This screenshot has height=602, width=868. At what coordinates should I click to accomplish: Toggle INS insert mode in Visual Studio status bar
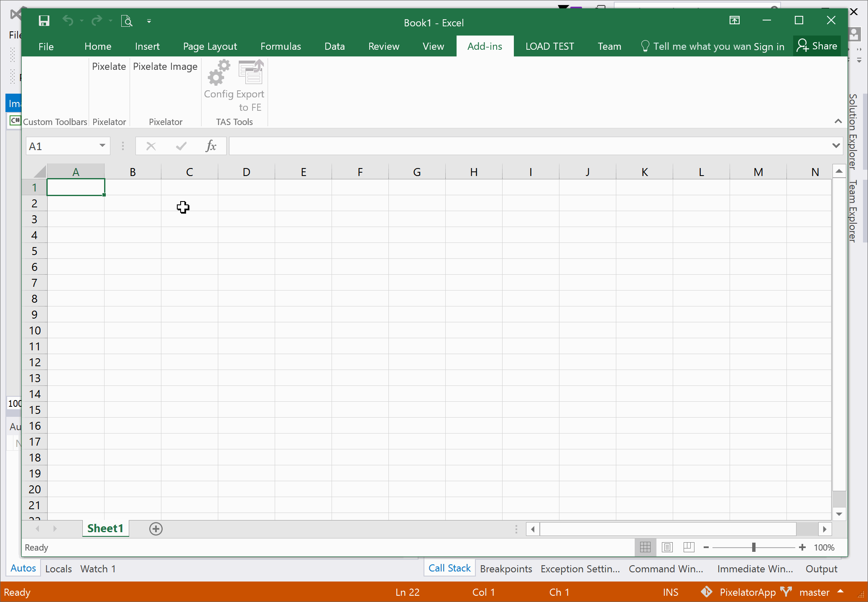coord(670,592)
